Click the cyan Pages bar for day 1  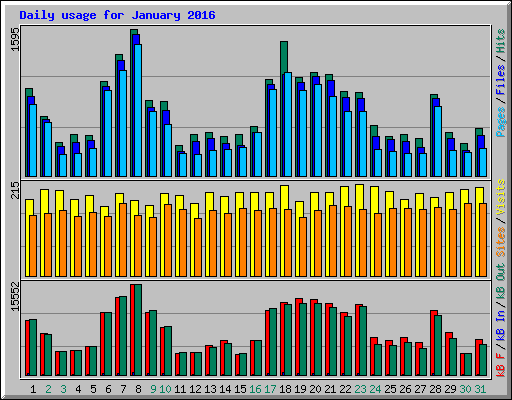pyautogui.click(x=33, y=140)
